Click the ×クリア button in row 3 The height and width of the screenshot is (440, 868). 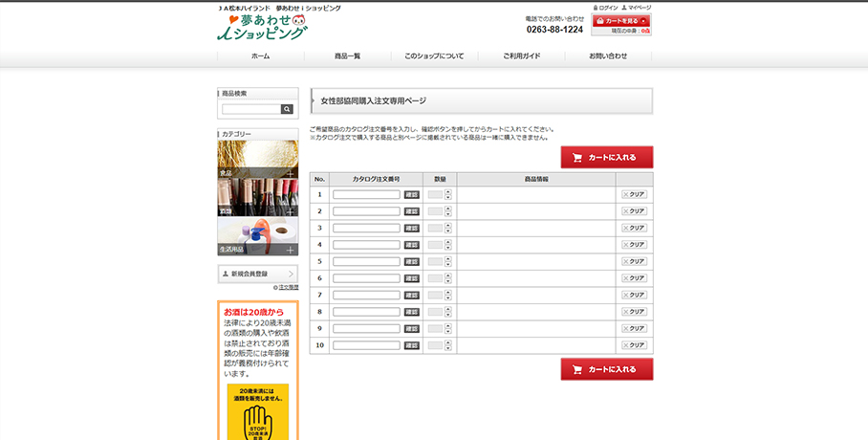634,228
